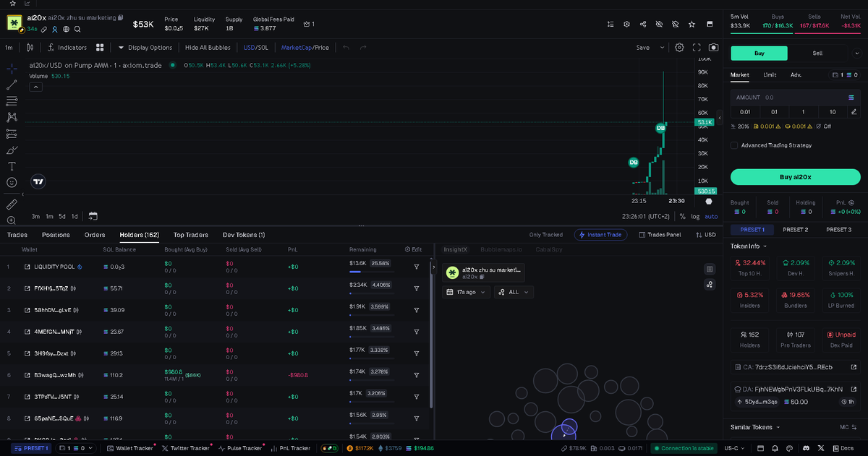Select the crosshair cursor tool
The image size is (868, 456).
point(12,69)
